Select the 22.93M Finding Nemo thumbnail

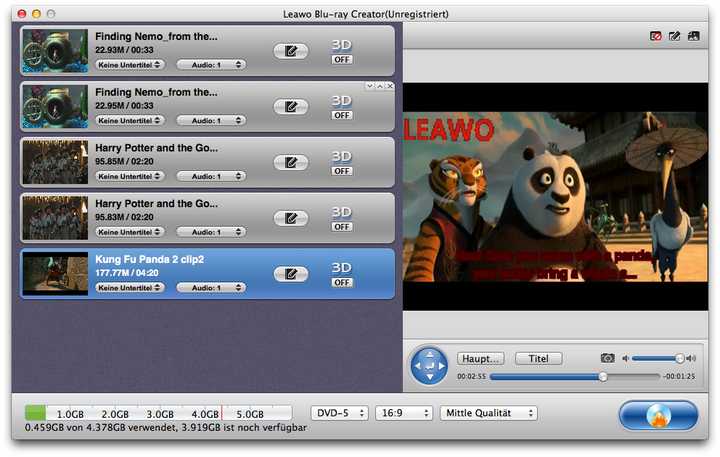pyautogui.click(x=55, y=51)
